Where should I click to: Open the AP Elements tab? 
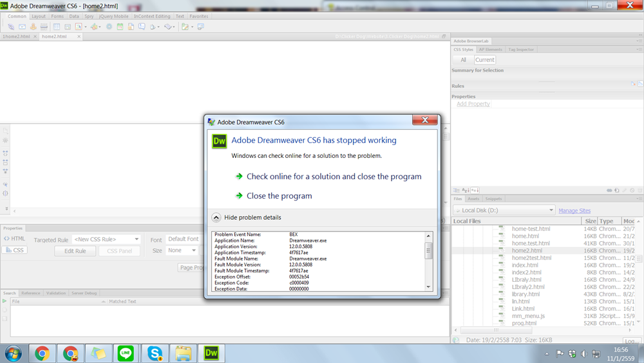click(490, 50)
